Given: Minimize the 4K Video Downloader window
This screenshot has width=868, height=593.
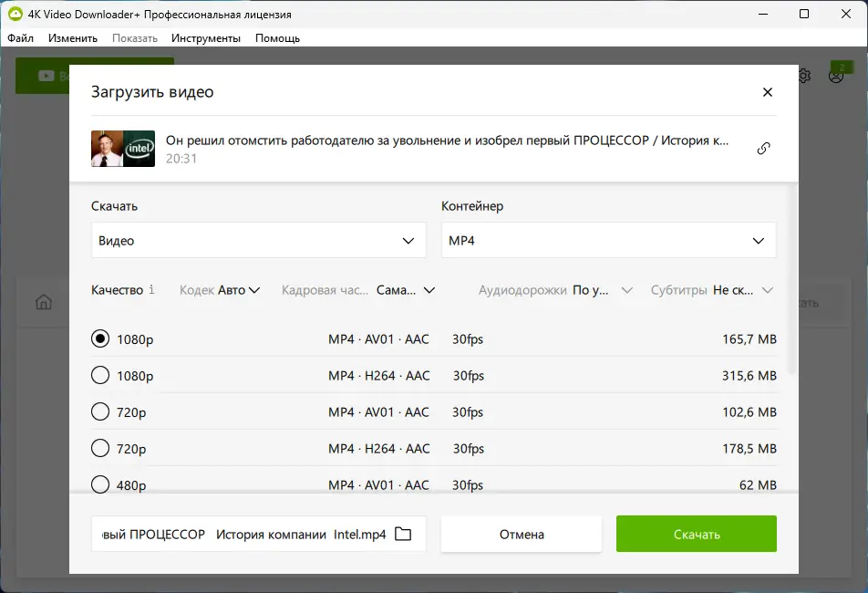Looking at the screenshot, I should pyautogui.click(x=763, y=14).
